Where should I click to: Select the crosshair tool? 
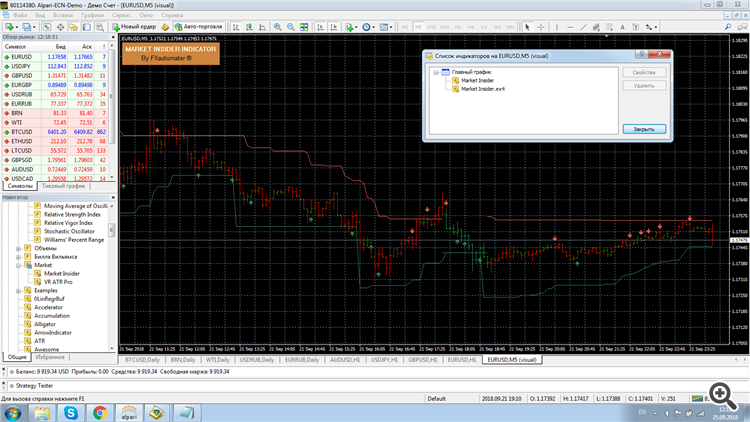click(540, 27)
